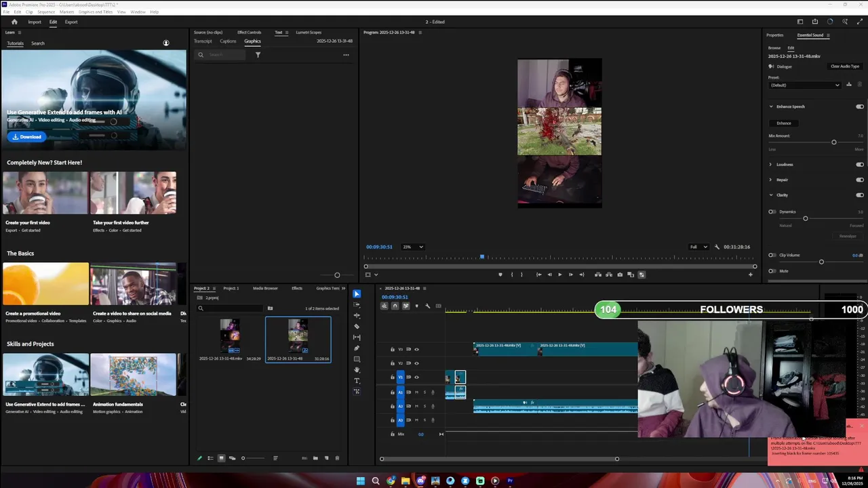Collapse the Enhance Speech section
The width and height of the screenshot is (868, 488).
point(770,106)
